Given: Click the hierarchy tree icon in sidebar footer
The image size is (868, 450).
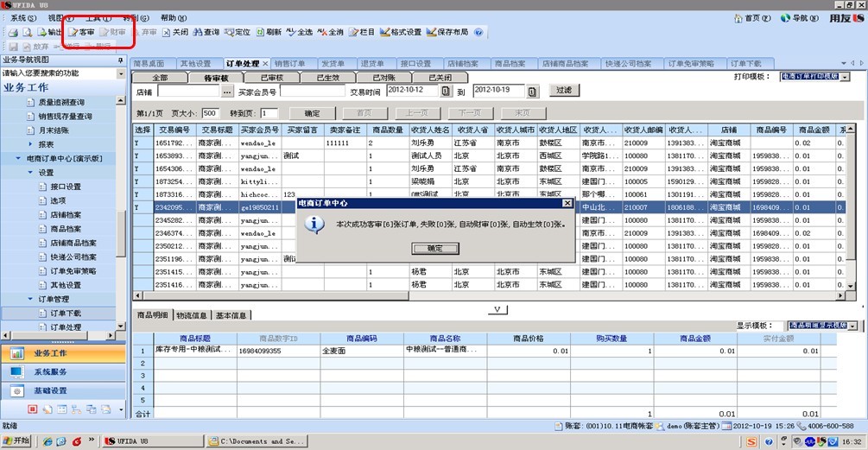Looking at the screenshot, I should 76,409.
